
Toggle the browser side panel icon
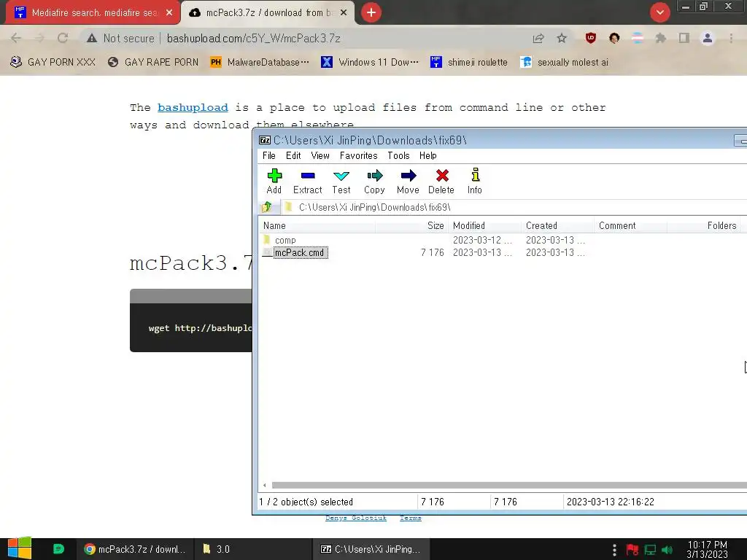pyautogui.click(x=684, y=38)
